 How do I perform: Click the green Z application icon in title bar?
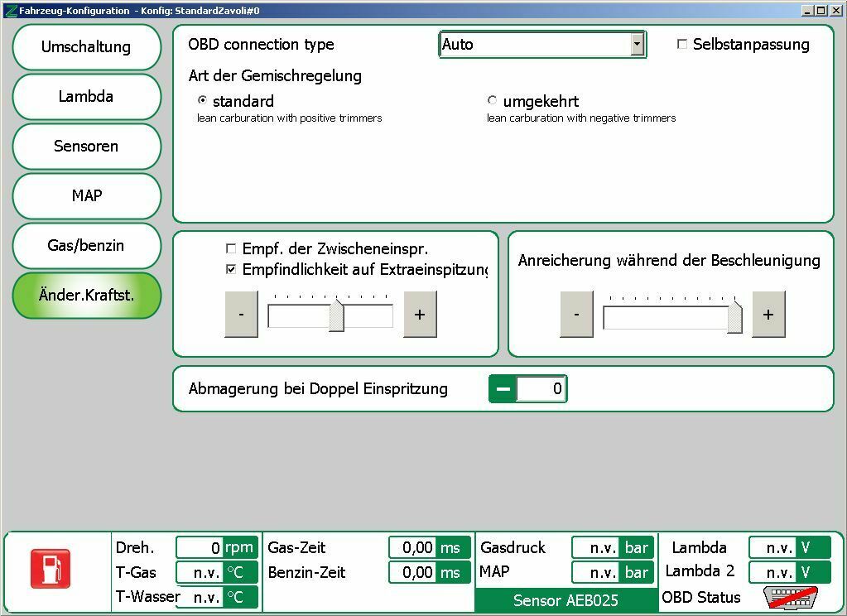pyautogui.click(x=9, y=11)
